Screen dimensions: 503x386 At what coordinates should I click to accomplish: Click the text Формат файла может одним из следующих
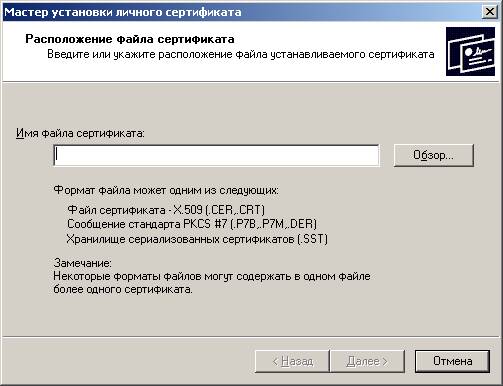pos(166,190)
